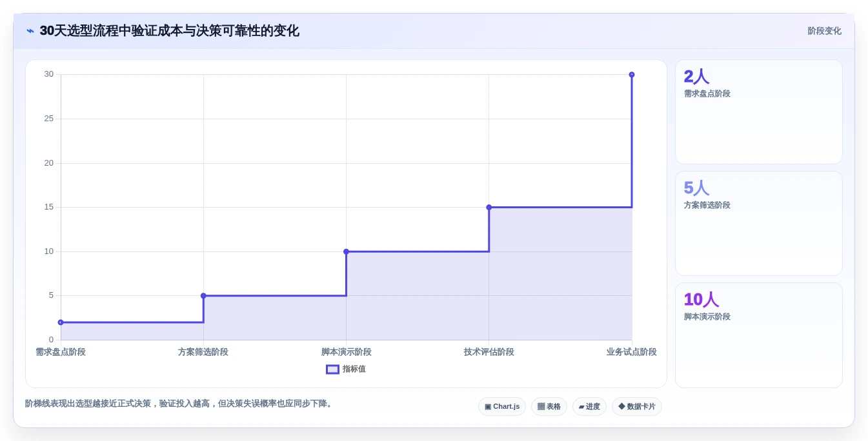Select the 进度 tag
868x441 pixels.
589,407
